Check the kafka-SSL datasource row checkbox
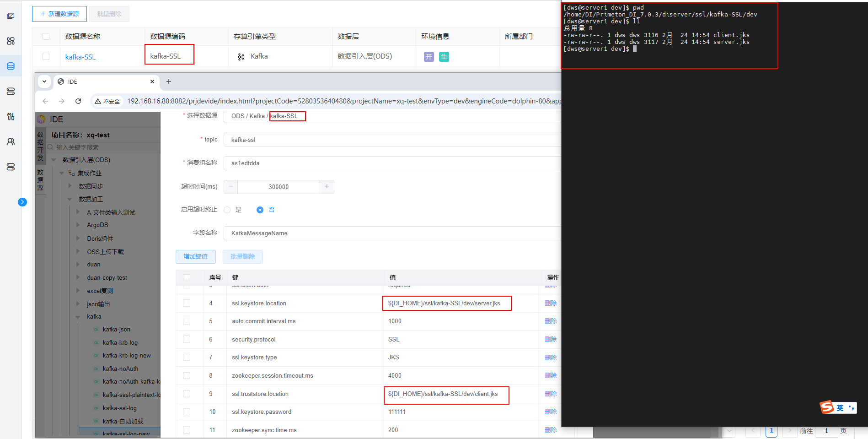The height and width of the screenshot is (439, 868). click(x=46, y=56)
